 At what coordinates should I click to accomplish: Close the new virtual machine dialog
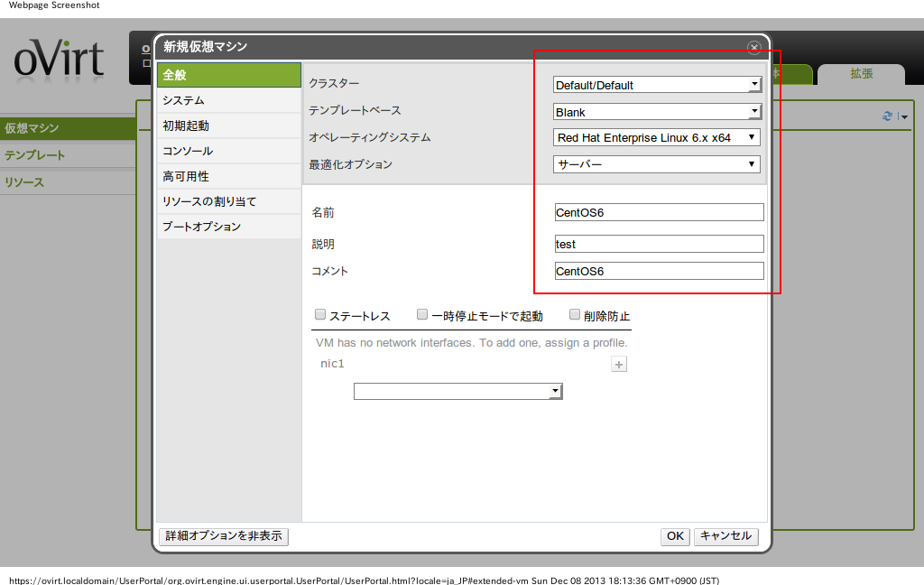click(754, 48)
